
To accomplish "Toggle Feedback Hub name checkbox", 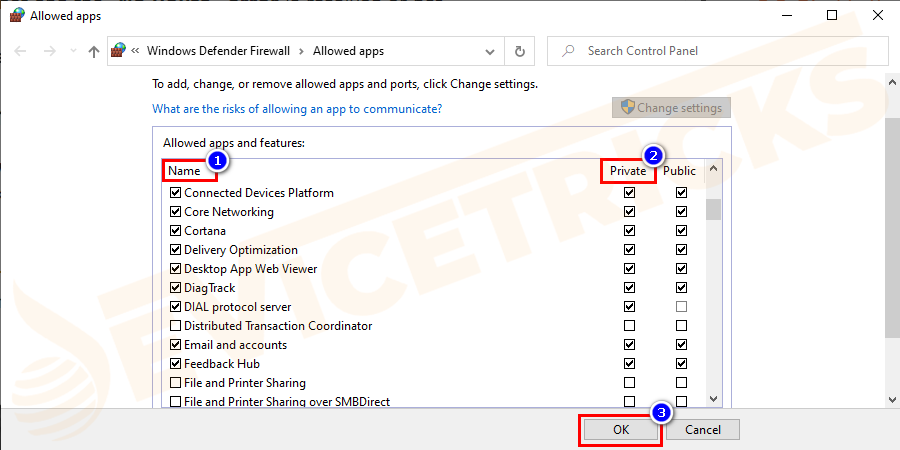I will pyautogui.click(x=176, y=364).
